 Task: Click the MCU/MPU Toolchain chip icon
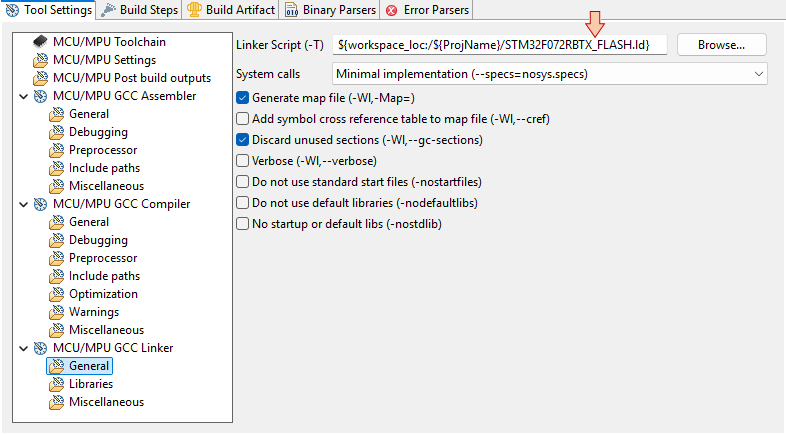40,42
